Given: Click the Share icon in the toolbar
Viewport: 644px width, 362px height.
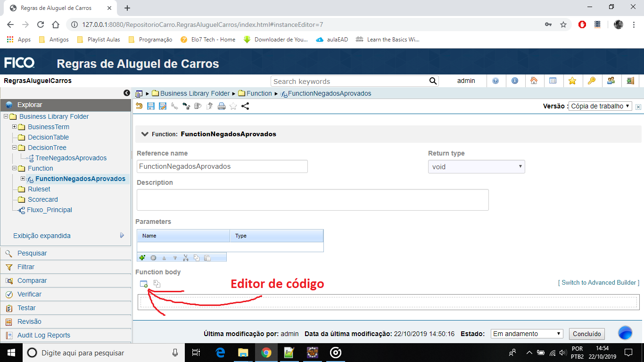Looking at the screenshot, I should click(244, 106).
